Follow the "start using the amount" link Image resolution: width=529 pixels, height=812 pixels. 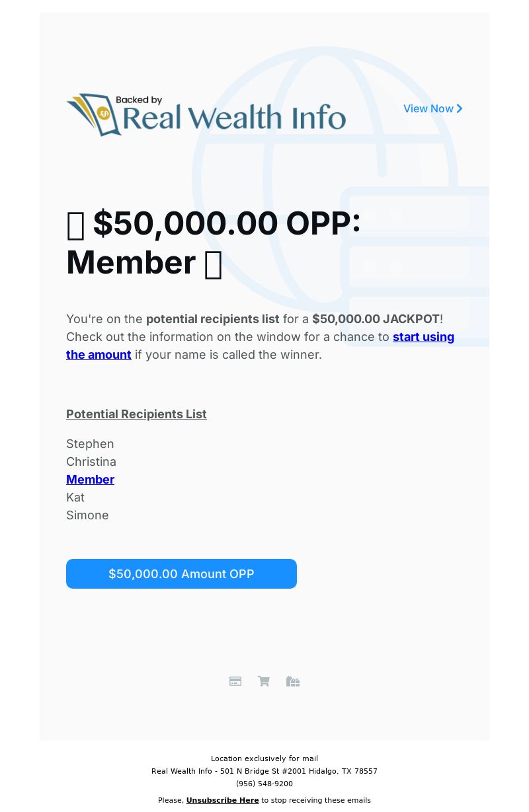[x=260, y=346]
